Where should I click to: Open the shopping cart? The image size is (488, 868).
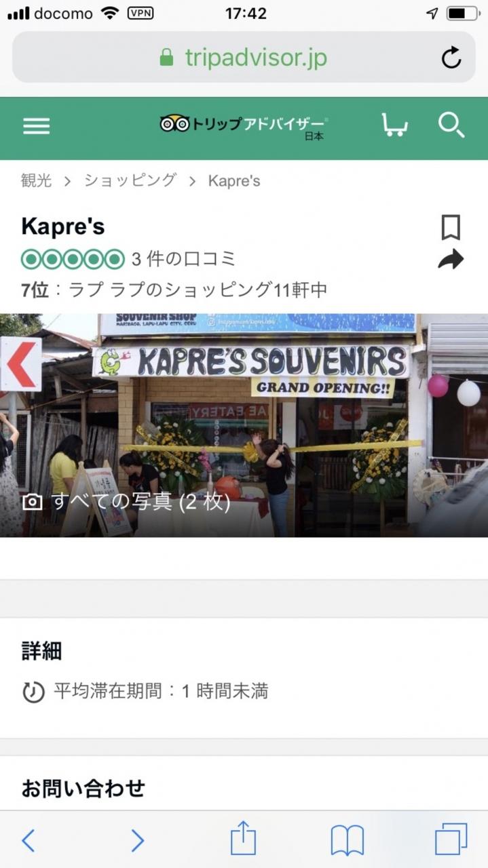(x=395, y=125)
